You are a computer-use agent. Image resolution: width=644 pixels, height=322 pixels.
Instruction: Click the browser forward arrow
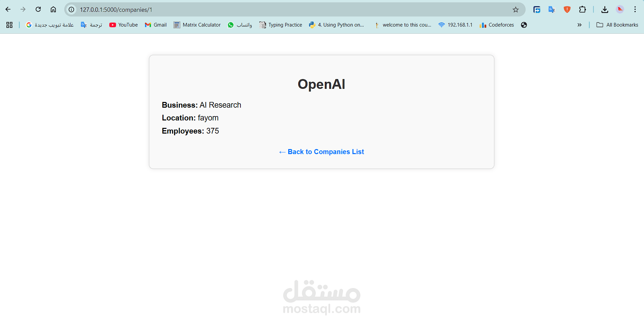click(23, 9)
